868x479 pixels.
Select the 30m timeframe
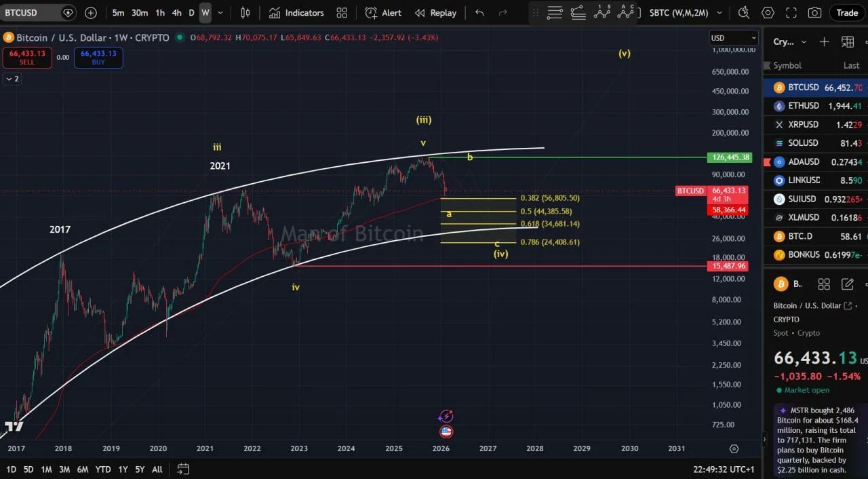pyautogui.click(x=140, y=13)
